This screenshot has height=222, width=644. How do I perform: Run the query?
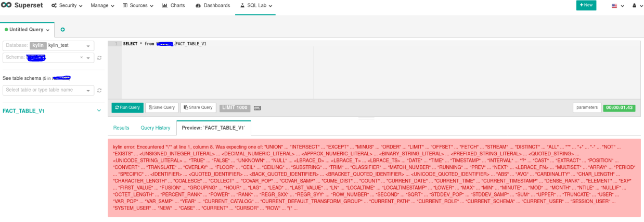127,107
